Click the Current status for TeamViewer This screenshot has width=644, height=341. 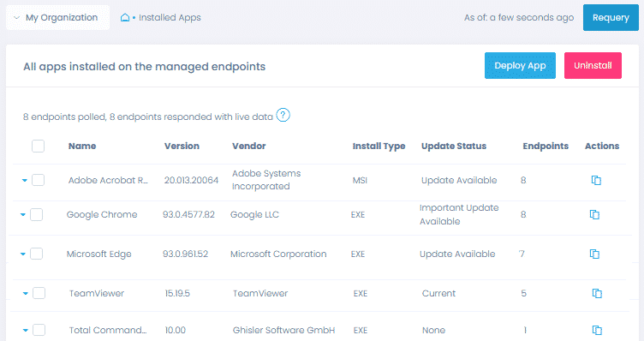coord(438,293)
